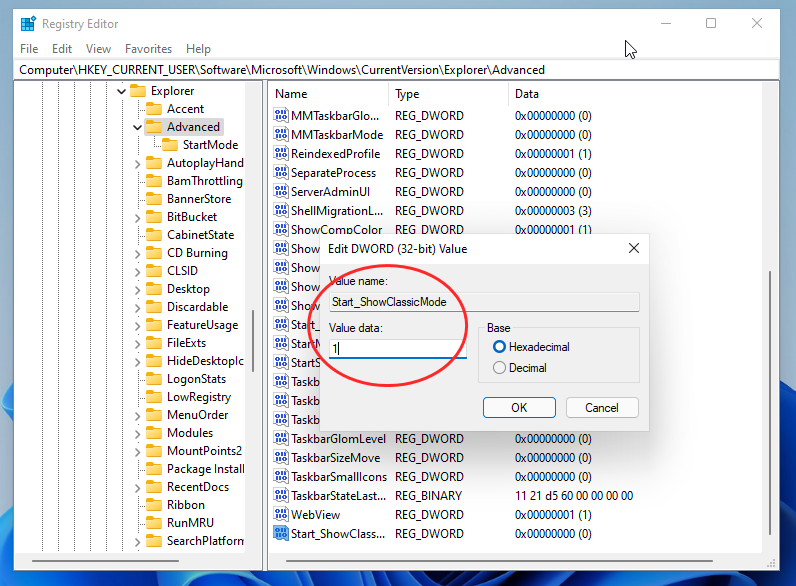
Task: Click the MMTaskbarMode value icon
Action: point(281,135)
